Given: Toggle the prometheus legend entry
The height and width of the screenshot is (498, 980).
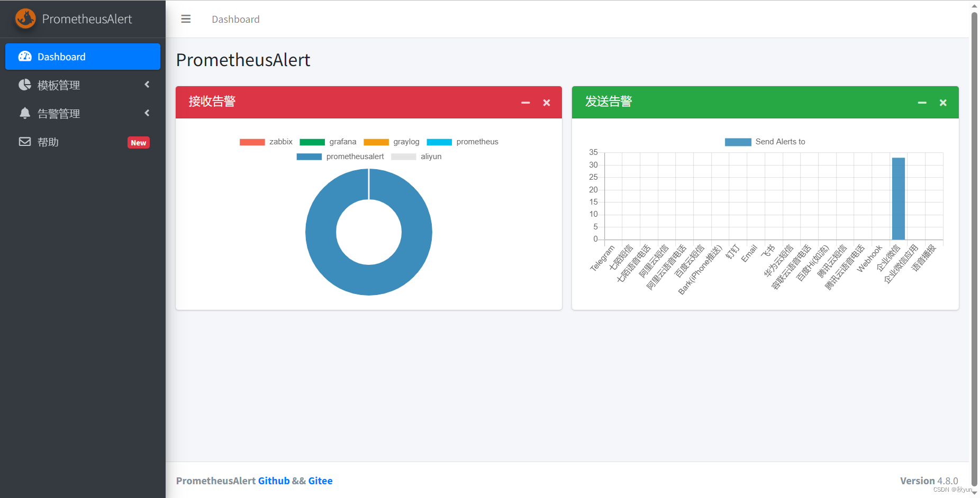Looking at the screenshot, I should 462,142.
